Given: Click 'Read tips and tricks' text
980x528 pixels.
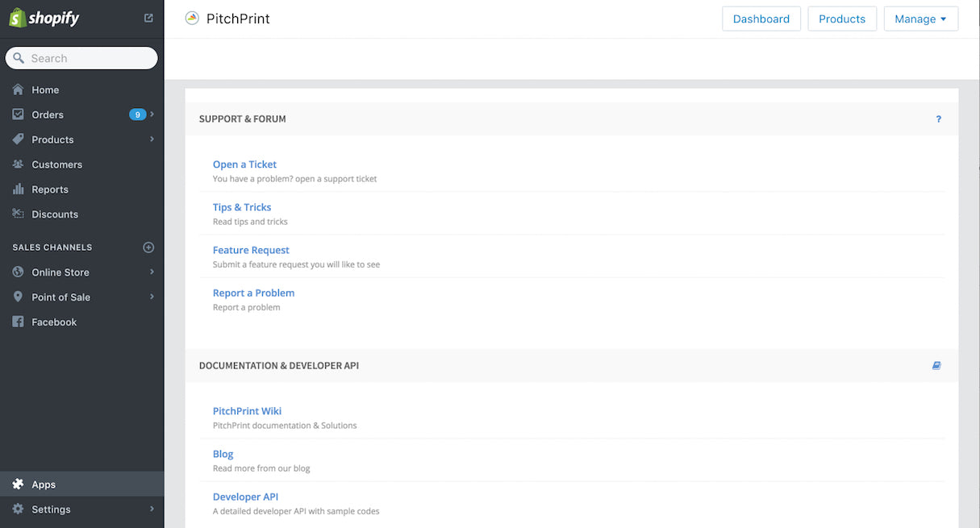Looking at the screenshot, I should (x=250, y=222).
